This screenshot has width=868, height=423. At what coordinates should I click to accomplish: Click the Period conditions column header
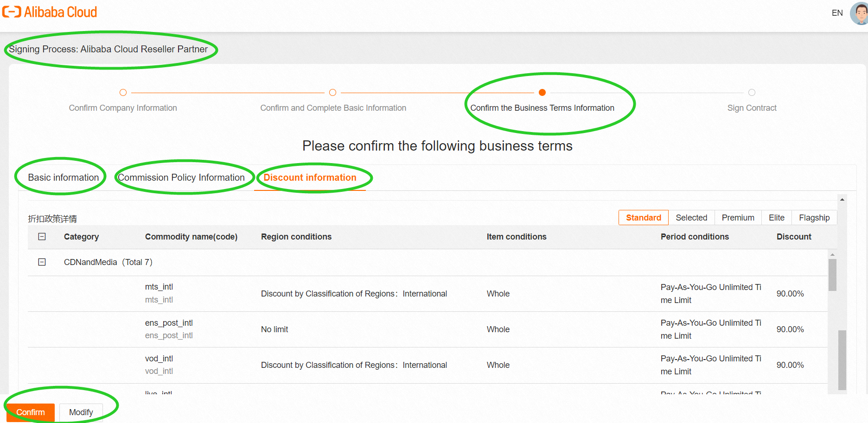695,237
